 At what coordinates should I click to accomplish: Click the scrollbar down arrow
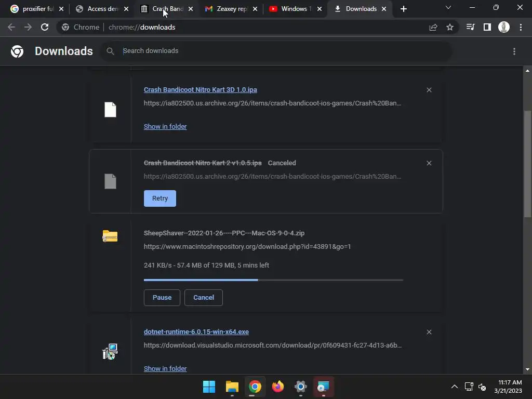point(527,369)
